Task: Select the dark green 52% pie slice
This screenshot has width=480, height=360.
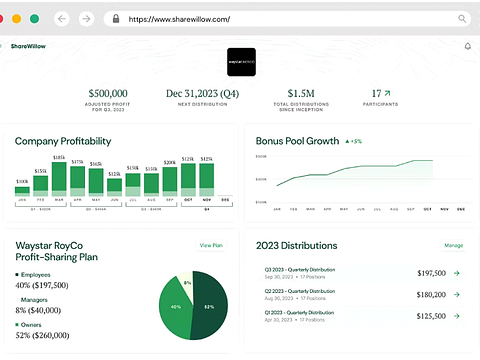Action: pos(211,305)
